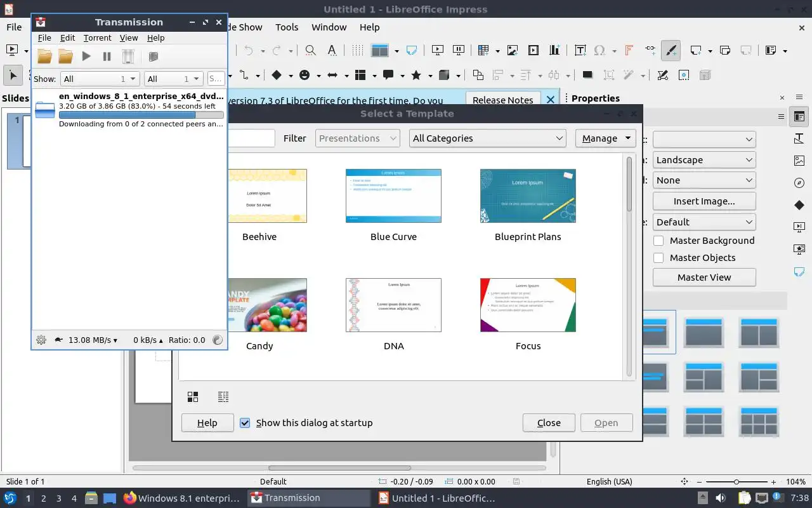The image size is (812, 508).
Task: Click Duplicate Slide icon
Action: (725, 50)
